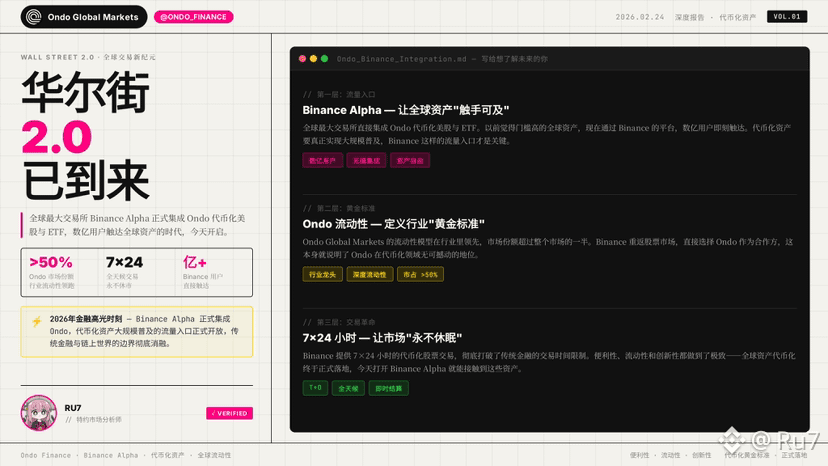Screen dimensions: 828x466
Task: Click the green 全天候 tag
Action: [x=348, y=388]
